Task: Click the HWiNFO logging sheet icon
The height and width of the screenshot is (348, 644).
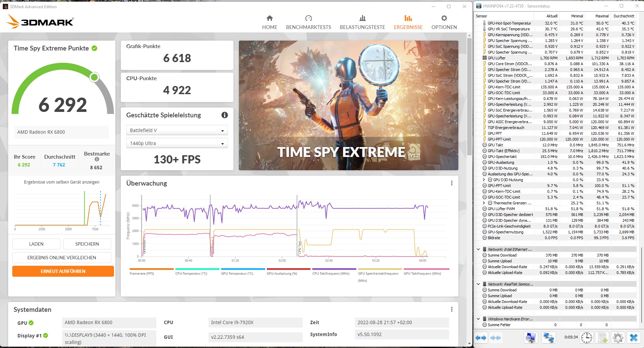Action: pyautogui.click(x=602, y=338)
